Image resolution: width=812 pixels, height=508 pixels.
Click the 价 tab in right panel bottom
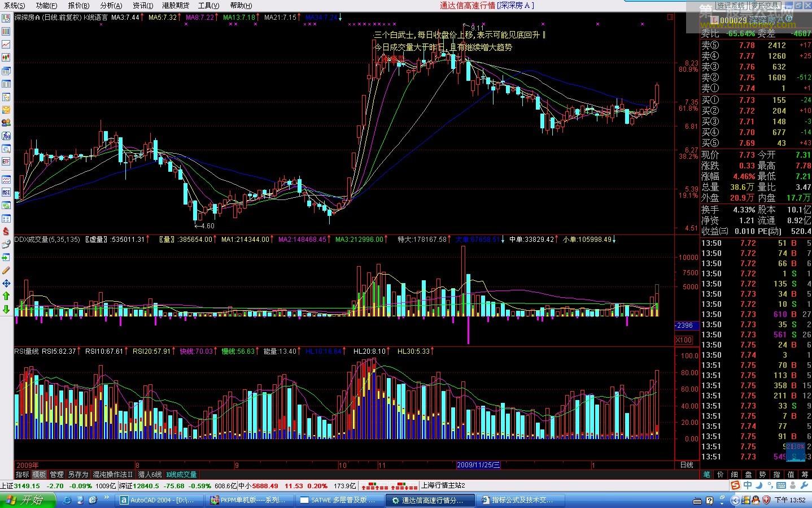[x=721, y=475]
